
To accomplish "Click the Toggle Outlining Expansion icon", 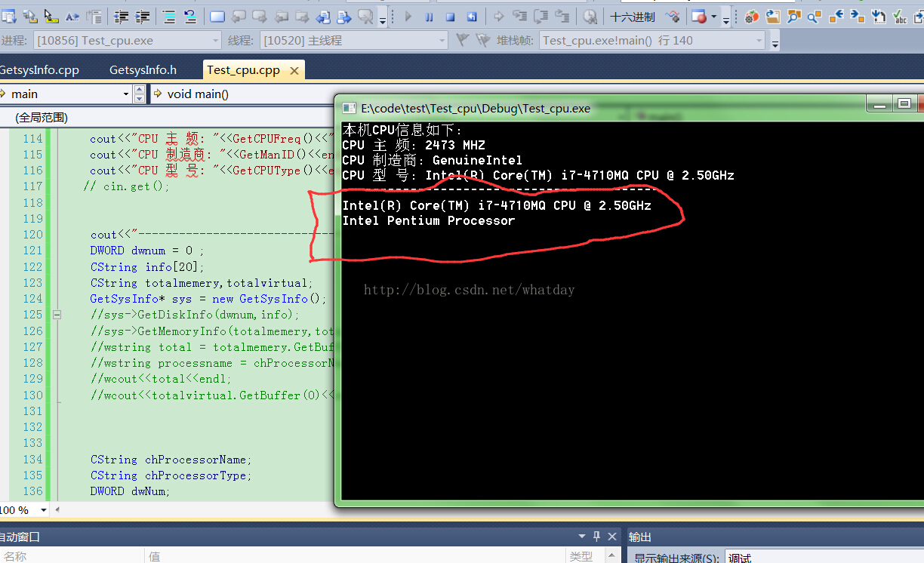I will pos(94,17).
